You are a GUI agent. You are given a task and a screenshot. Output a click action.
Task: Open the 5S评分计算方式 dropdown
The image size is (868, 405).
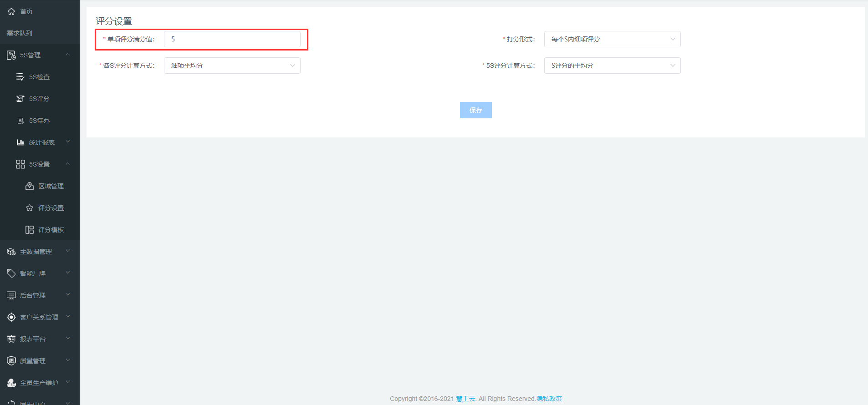pyautogui.click(x=612, y=66)
